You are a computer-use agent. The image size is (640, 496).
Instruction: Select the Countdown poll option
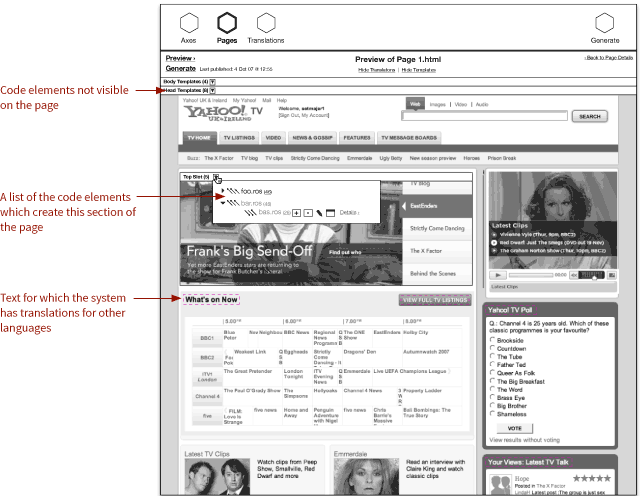click(492, 348)
